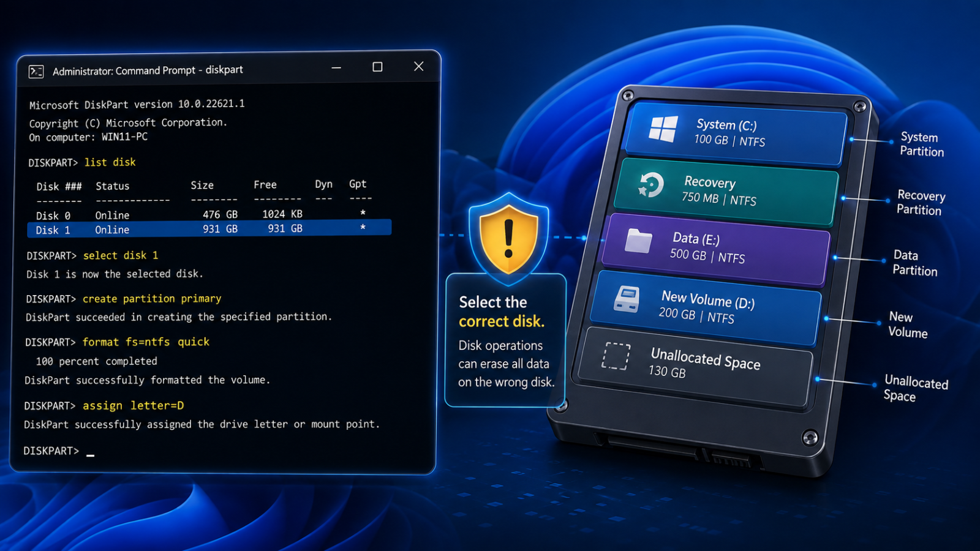Click the 'create partition primary' command
Screen dimensions: 980x551
point(152,299)
